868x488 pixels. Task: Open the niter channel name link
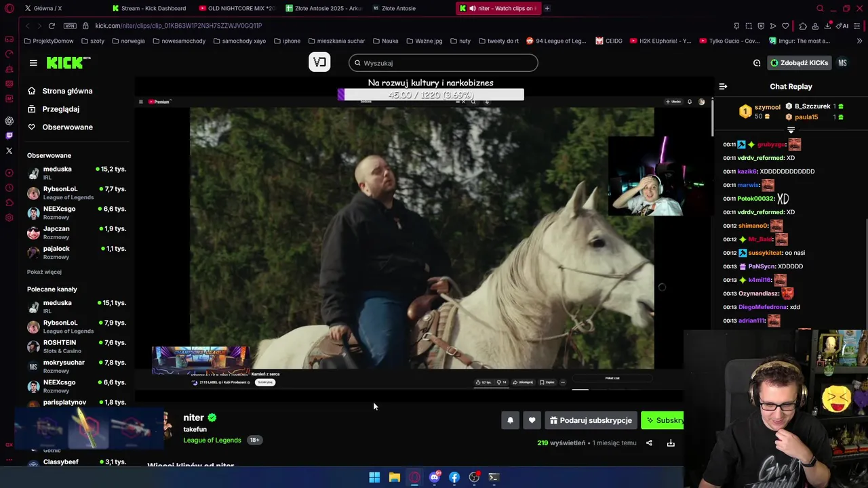193,418
